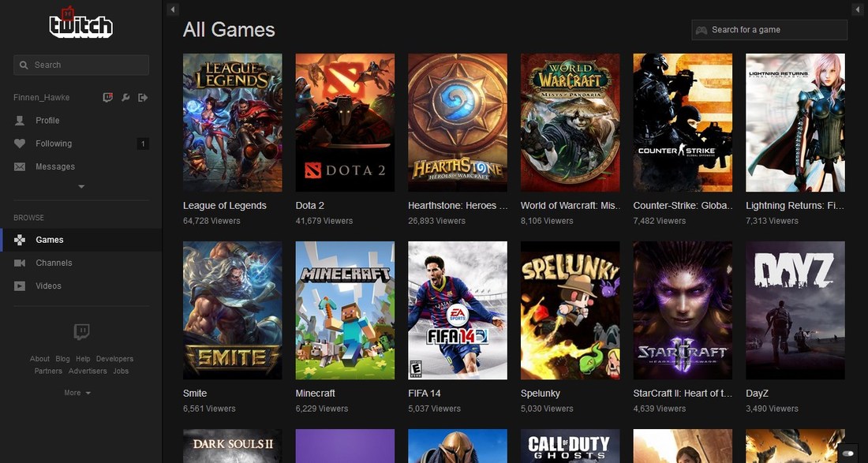This screenshot has height=463, width=868.
Task: Click the Twitch logo in the sidebar
Action: pyautogui.click(x=80, y=23)
